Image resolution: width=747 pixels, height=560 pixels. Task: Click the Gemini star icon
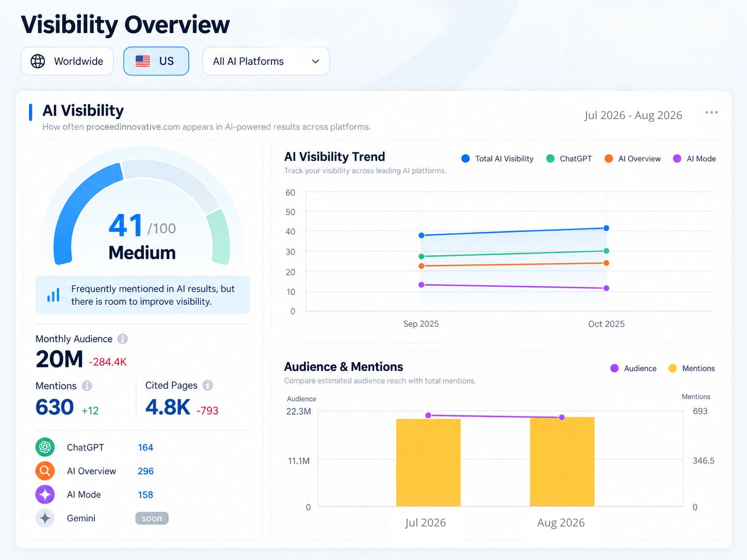tap(45, 518)
